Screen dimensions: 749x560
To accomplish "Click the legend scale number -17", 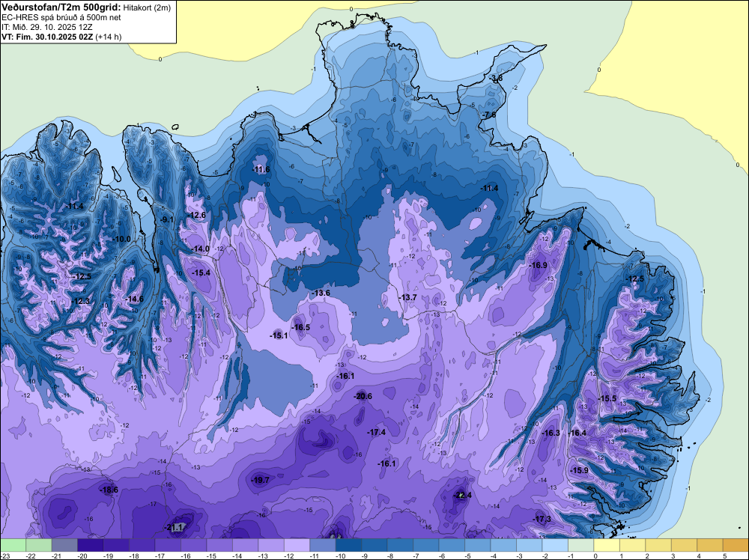I will tap(160, 556).
